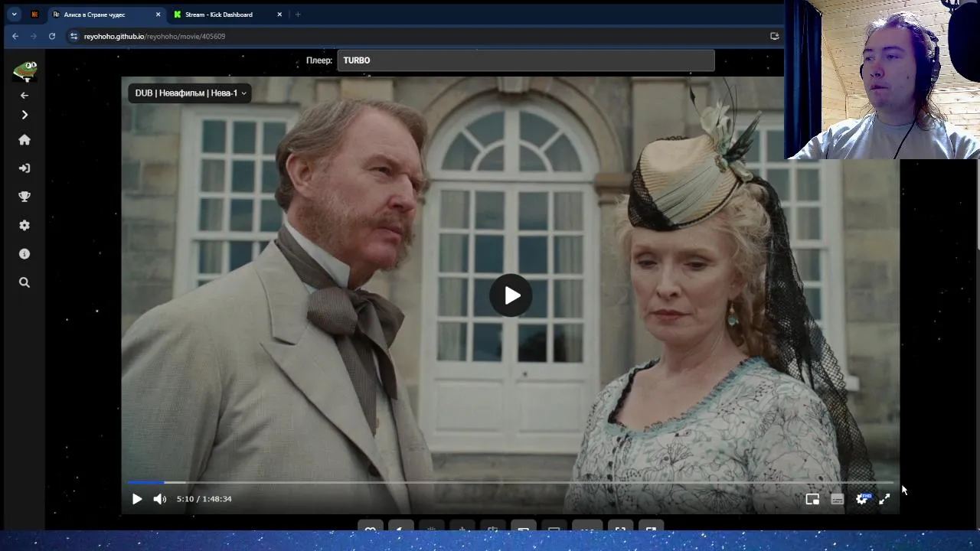This screenshot has height=551, width=980.
Task: Open the tab search dropdown arrow
Action: [14, 15]
